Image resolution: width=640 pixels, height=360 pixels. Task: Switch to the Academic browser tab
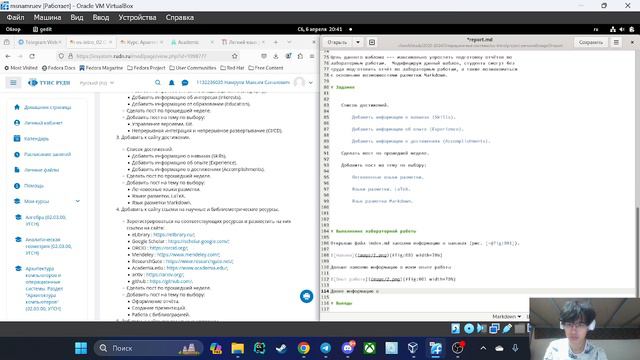click(188, 42)
